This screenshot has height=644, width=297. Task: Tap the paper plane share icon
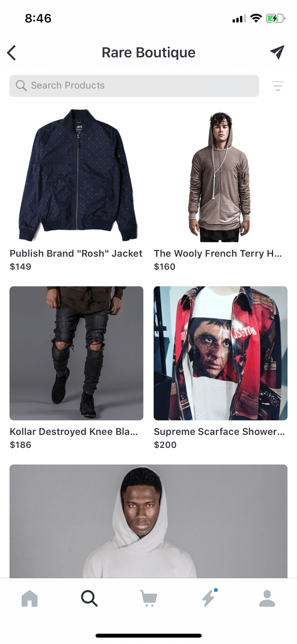pyautogui.click(x=277, y=52)
